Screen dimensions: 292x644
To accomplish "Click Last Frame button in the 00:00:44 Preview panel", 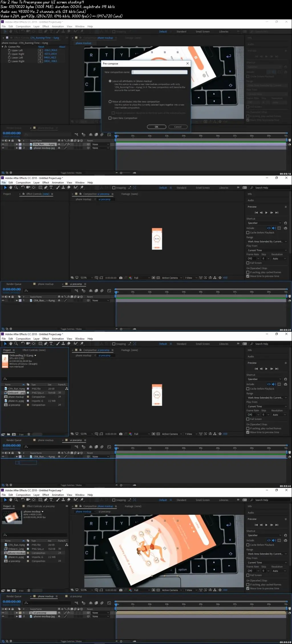I will (277, 369).
